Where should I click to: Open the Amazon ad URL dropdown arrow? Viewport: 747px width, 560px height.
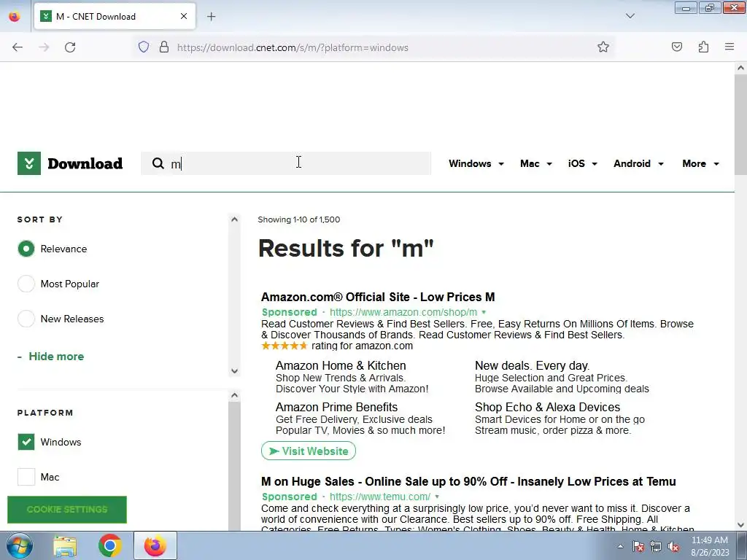[x=484, y=312]
